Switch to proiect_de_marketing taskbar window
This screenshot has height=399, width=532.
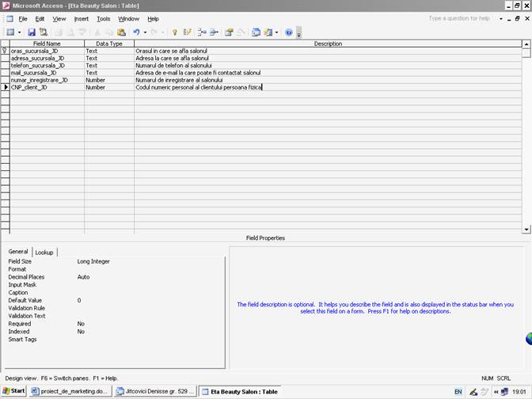tap(70, 391)
